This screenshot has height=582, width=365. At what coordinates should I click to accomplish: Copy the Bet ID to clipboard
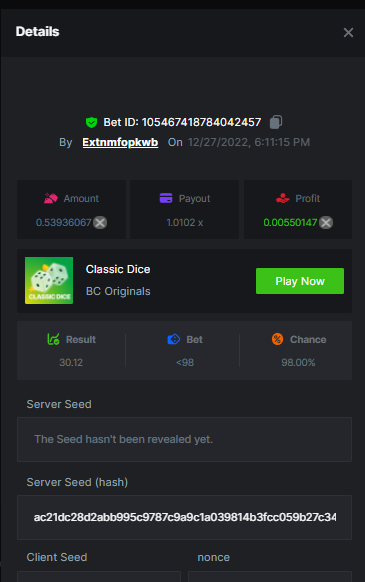pyautogui.click(x=276, y=122)
